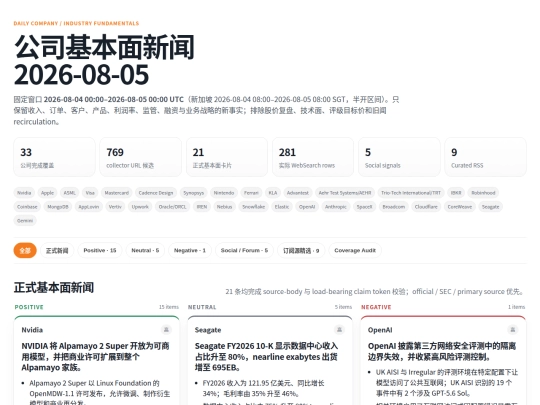Filter by Negative · 1
The image size is (540, 405).
pyautogui.click(x=190, y=250)
